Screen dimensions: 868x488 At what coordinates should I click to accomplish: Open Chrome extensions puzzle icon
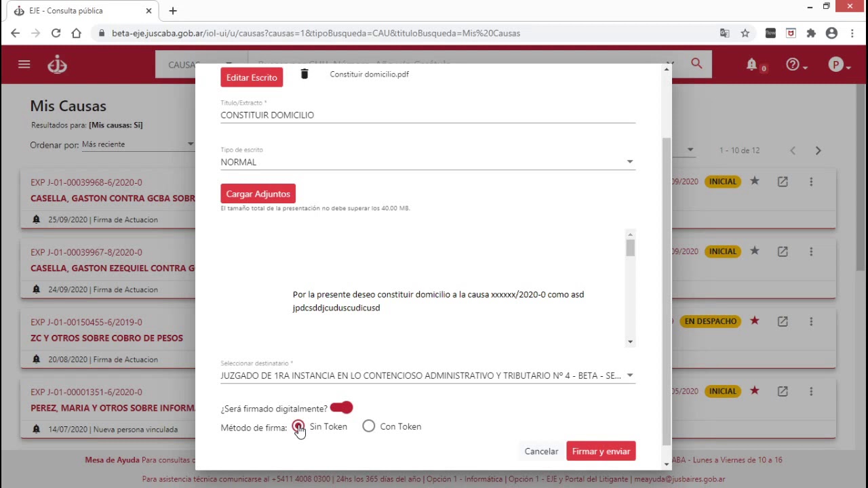pyautogui.click(x=811, y=33)
